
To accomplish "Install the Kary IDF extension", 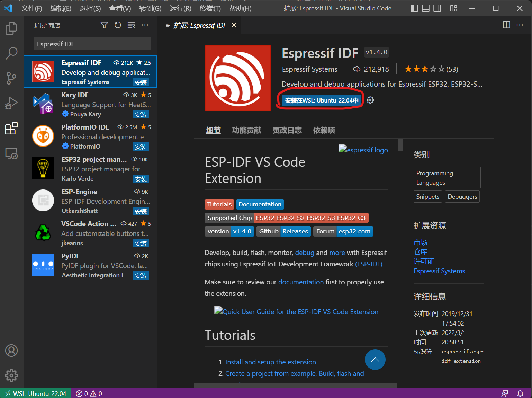I will [141, 115].
